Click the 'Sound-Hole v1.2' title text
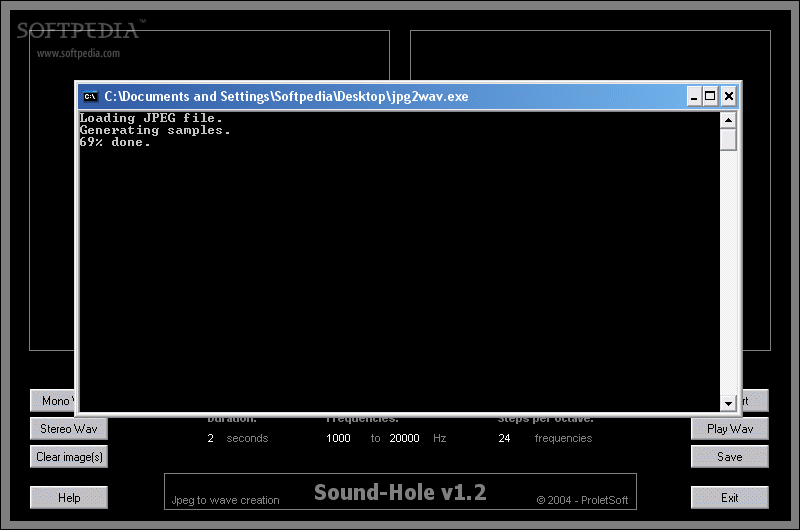The width and height of the screenshot is (800, 530). (400, 492)
